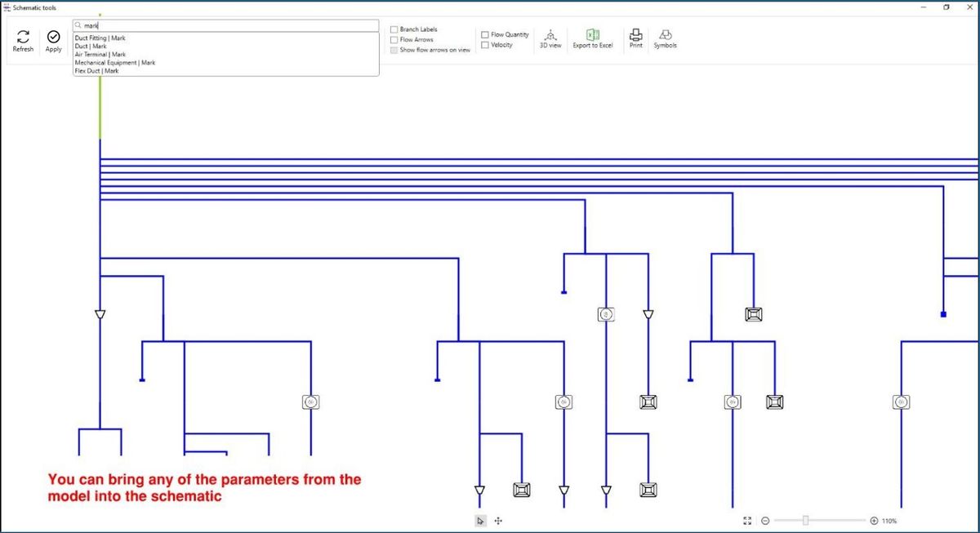The image size is (980, 533).
Task: Click the parameter search field
Action: pos(225,26)
